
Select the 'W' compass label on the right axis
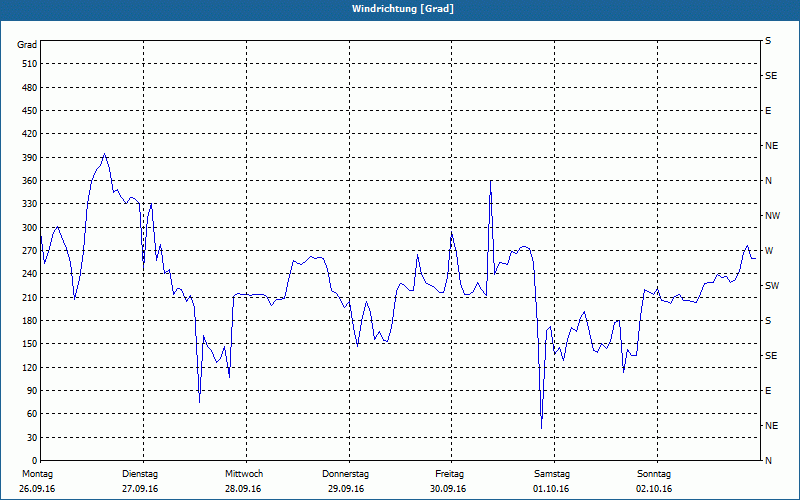(x=769, y=251)
